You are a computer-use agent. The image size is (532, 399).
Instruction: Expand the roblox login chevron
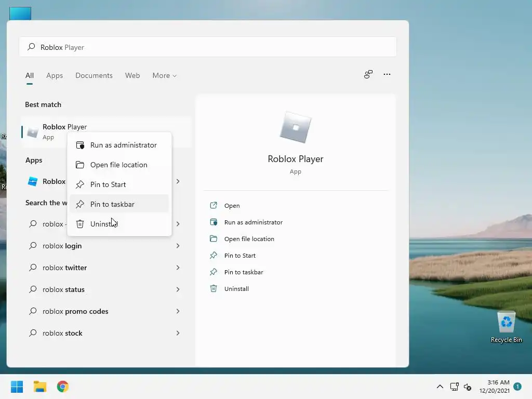coord(178,246)
